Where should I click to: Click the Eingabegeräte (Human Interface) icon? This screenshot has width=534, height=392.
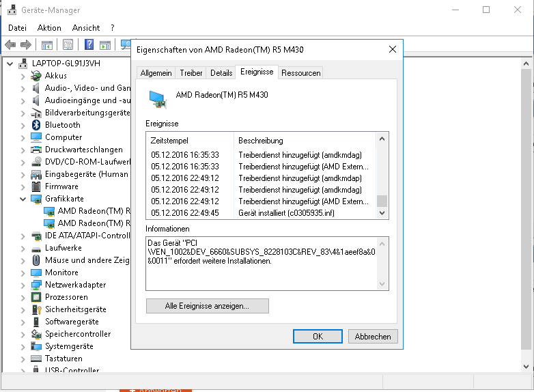[36, 174]
